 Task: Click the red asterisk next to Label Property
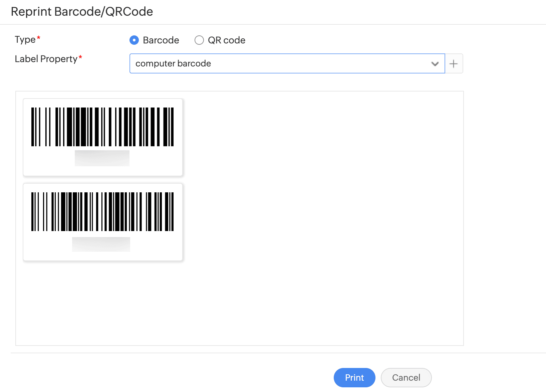point(80,57)
